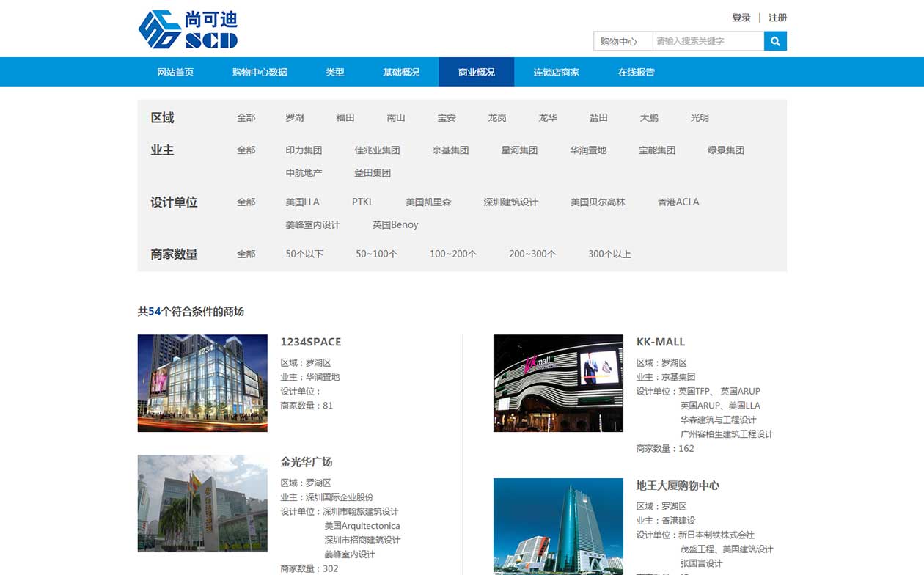The width and height of the screenshot is (924, 575).
Task: Open the 类型 menu item
Action: [335, 72]
